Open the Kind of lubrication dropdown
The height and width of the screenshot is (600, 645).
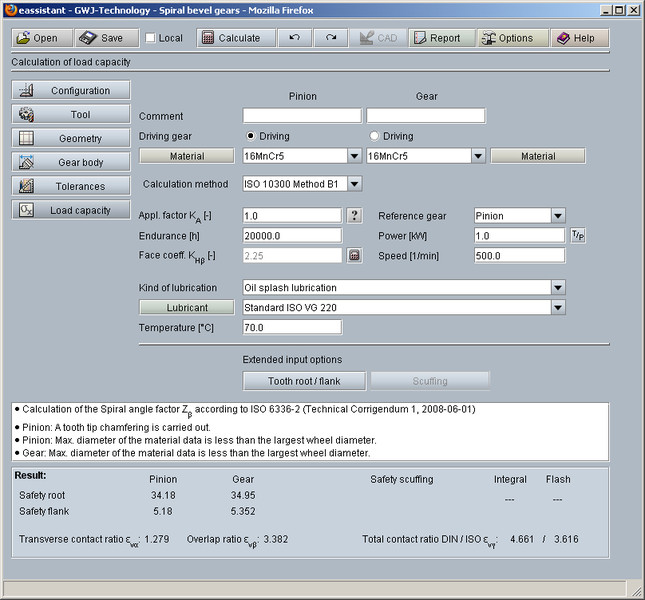[x=558, y=288]
